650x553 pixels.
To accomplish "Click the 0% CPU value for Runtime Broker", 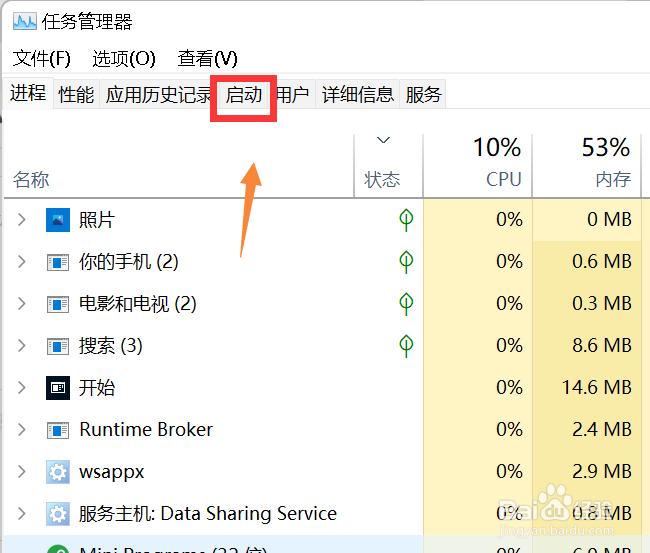I will point(509,429).
